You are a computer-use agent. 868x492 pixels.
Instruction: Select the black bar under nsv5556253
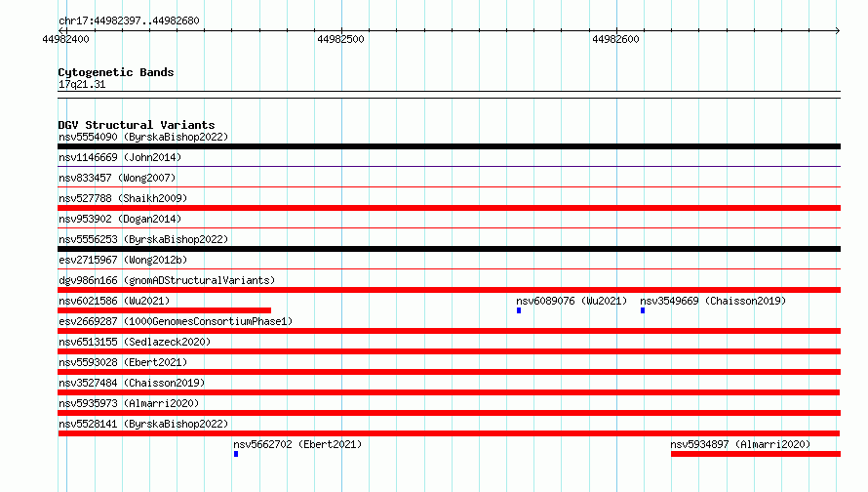point(449,249)
